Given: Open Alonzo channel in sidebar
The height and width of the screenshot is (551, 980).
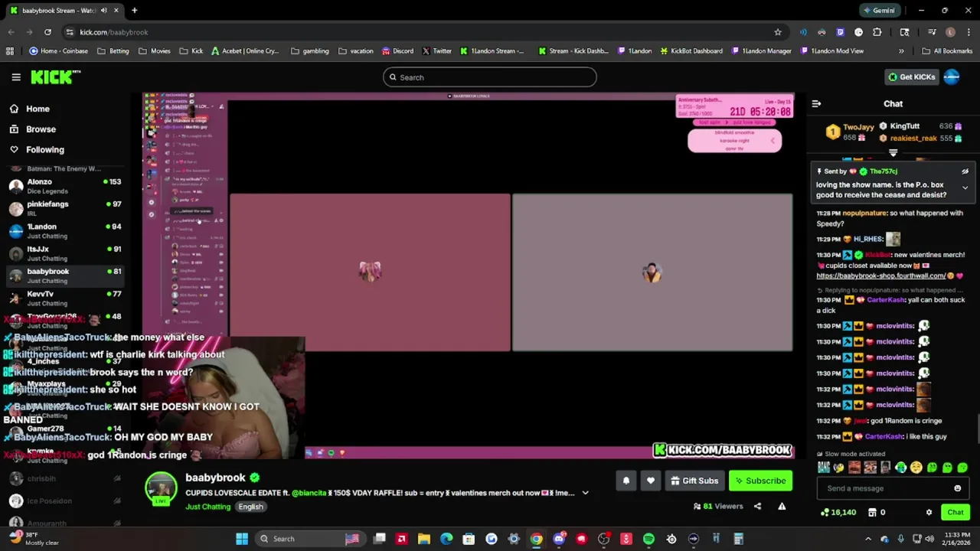Looking at the screenshot, I should coord(65,186).
